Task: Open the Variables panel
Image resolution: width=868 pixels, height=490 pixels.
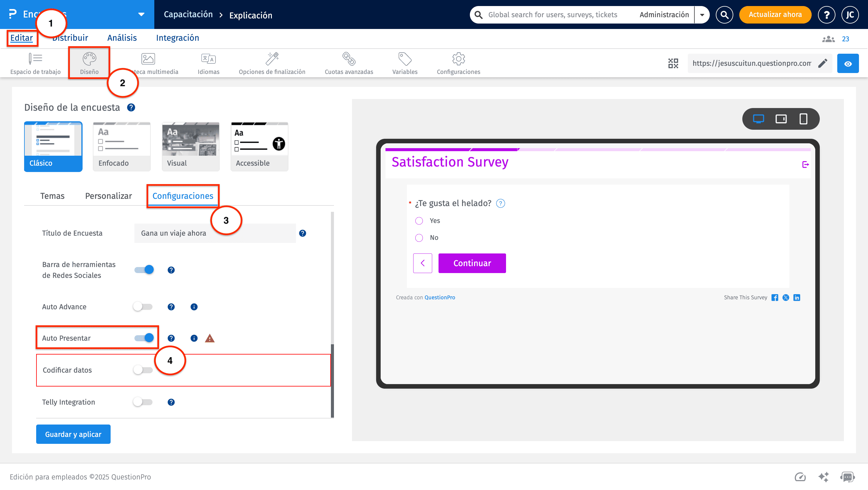Action: 405,63
